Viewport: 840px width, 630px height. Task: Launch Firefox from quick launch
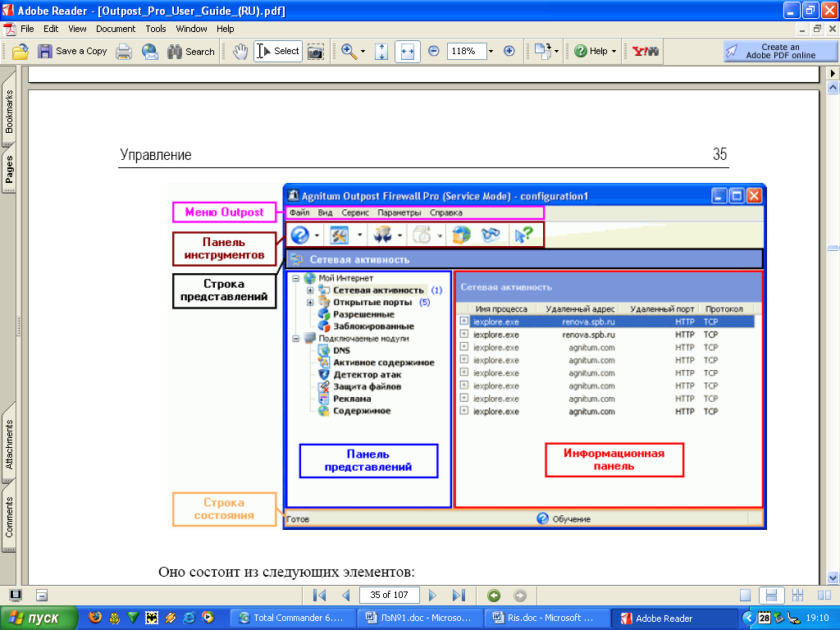point(95,618)
